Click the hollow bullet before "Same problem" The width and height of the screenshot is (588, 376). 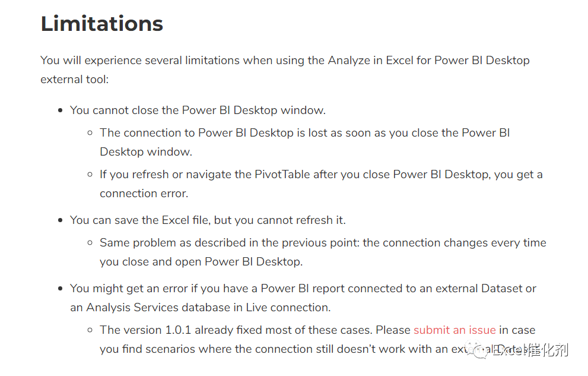[x=90, y=243]
